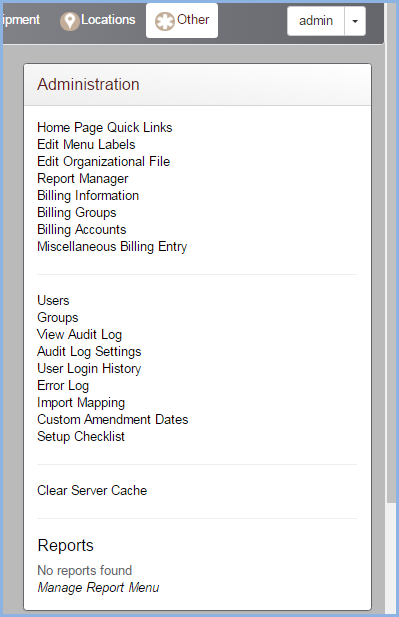Open Miscellaneous Billing Entry
399x617 pixels.
click(x=112, y=247)
